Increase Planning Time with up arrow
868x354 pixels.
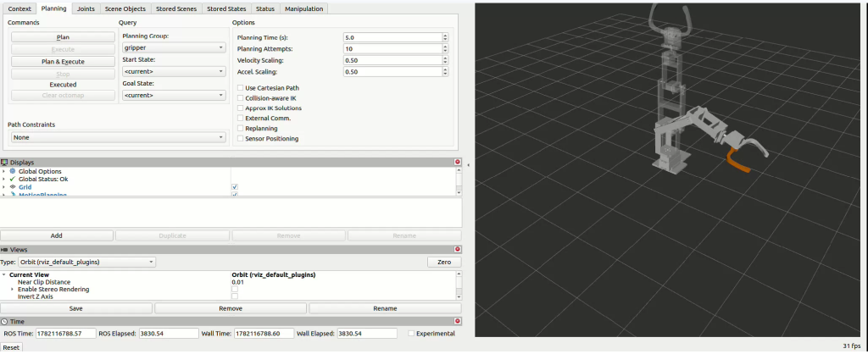click(445, 36)
